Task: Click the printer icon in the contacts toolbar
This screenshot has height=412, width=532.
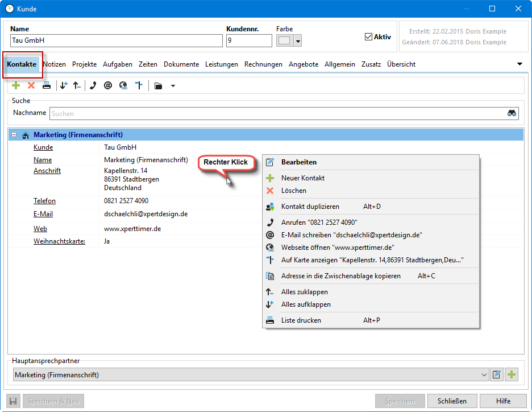Action: pyautogui.click(x=47, y=86)
